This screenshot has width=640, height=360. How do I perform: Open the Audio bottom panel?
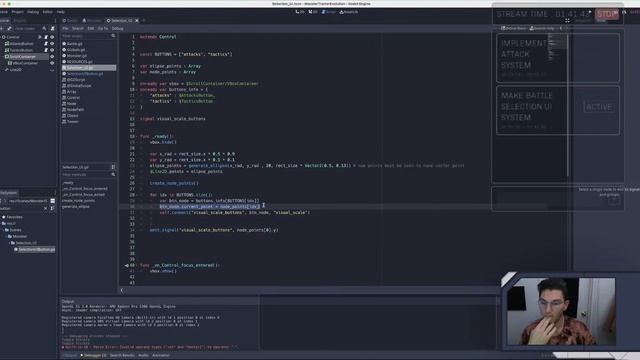143,356
